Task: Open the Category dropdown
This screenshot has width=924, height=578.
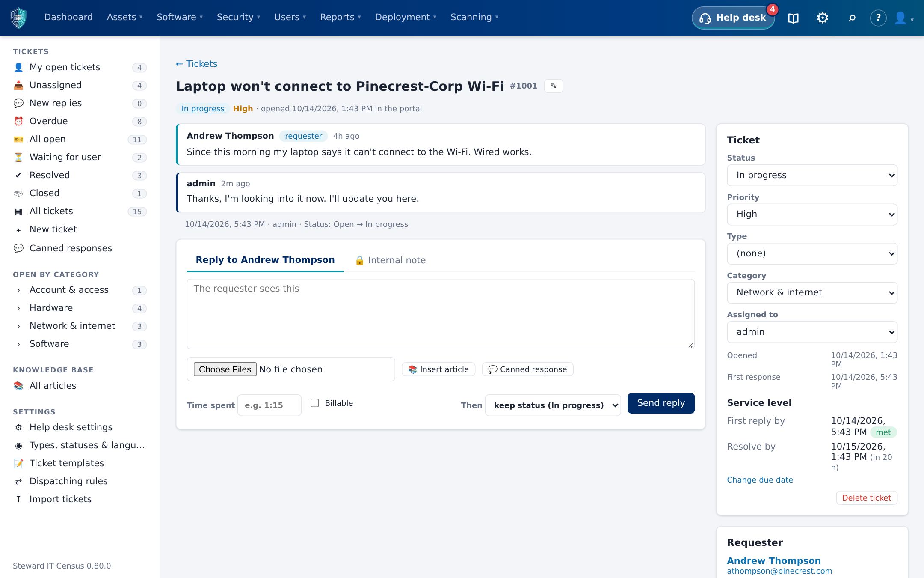Action: point(812,292)
